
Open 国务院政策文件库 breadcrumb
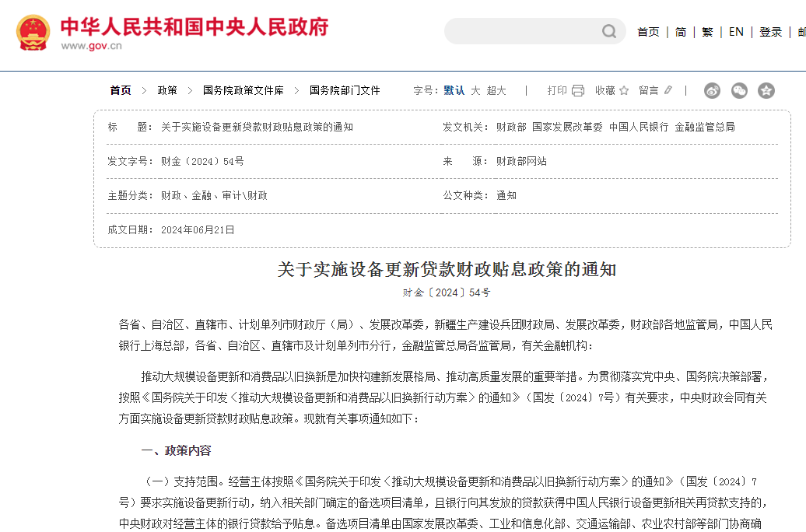point(243,90)
